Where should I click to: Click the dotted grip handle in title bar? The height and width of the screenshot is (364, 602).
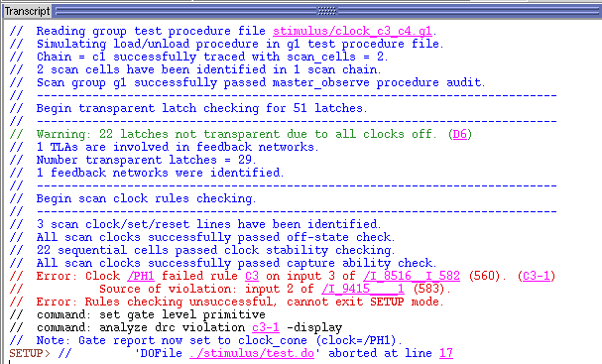(327, 11)
